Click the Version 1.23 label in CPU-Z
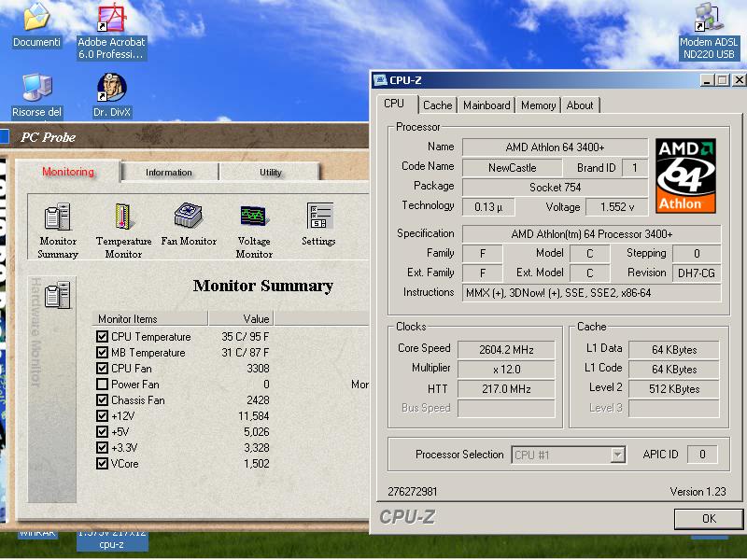Screen dimensions: 747x560 tap(698, 492)
